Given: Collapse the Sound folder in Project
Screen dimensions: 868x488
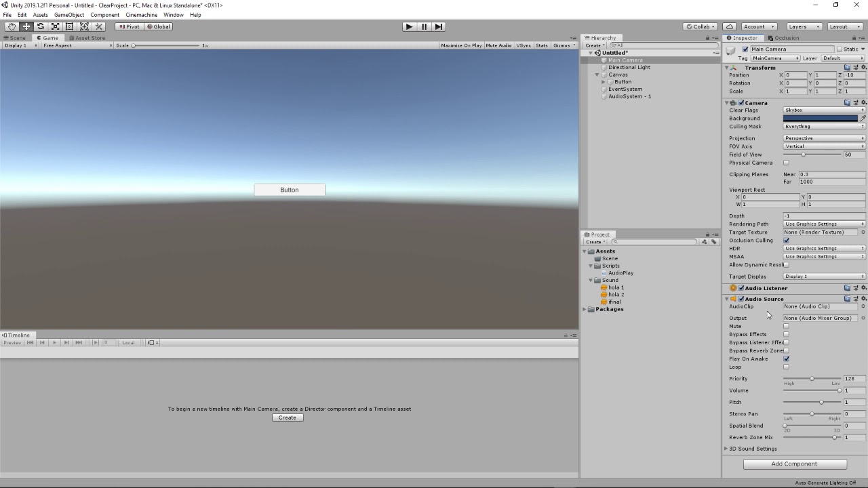Looking at the screenshot, I should 591,280.
